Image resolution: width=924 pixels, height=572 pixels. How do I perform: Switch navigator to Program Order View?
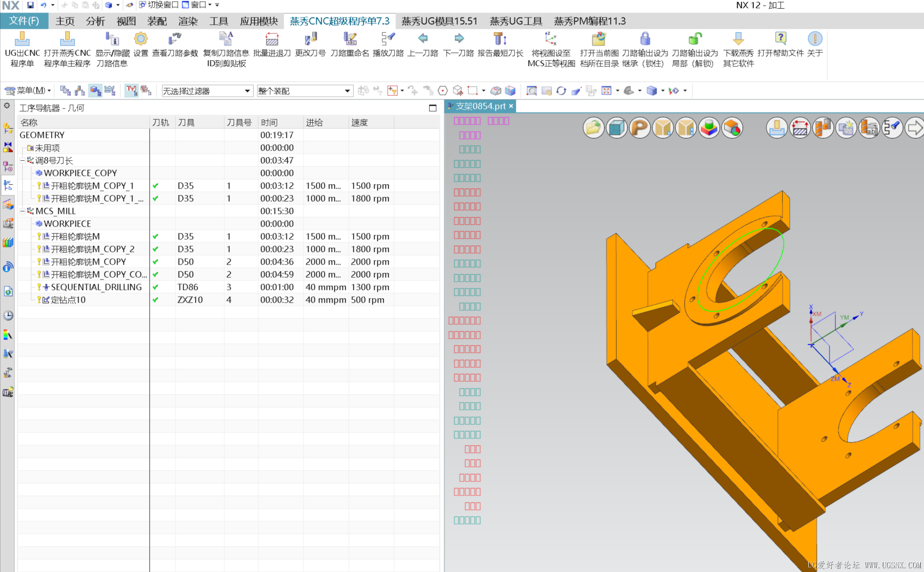tap(66, 91)
